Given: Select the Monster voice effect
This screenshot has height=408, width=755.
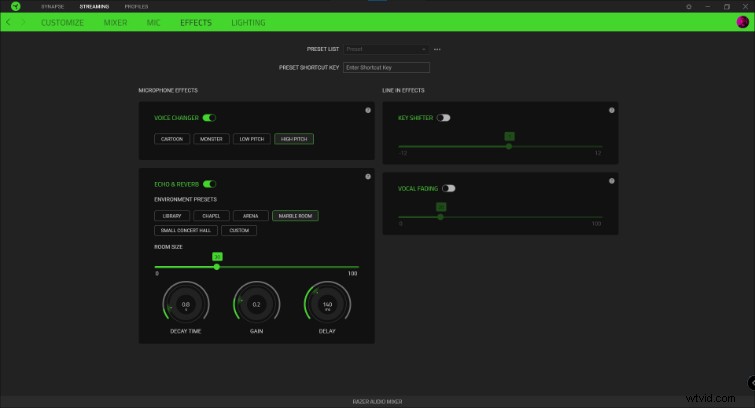Looking at the screenshot, I should click(211, 139).
